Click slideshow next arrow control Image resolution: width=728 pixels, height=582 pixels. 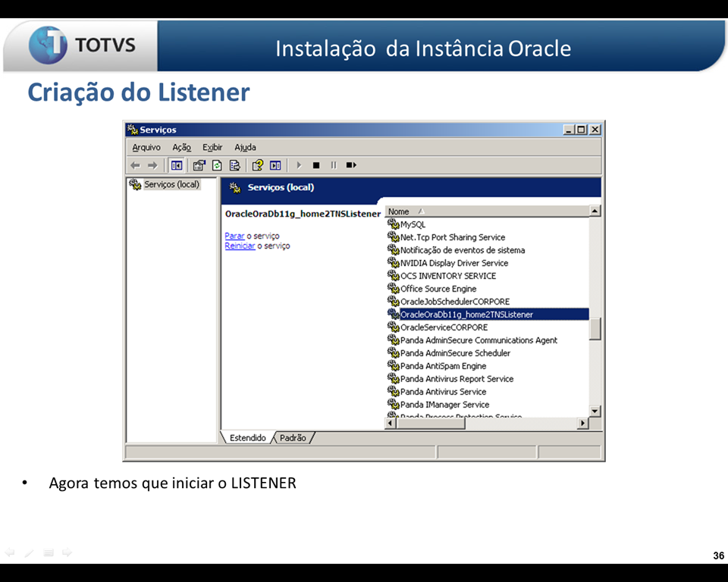[x=67, y=552]
